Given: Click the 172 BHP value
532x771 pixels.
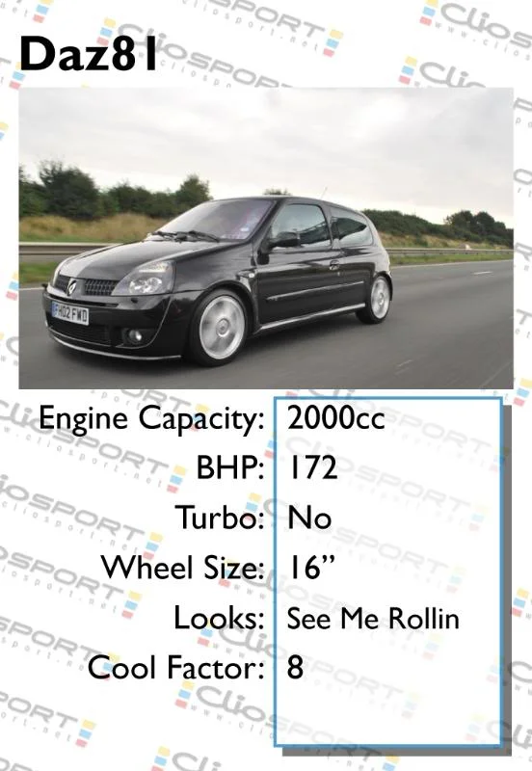Looking at the screenshot, I should 312,467.
